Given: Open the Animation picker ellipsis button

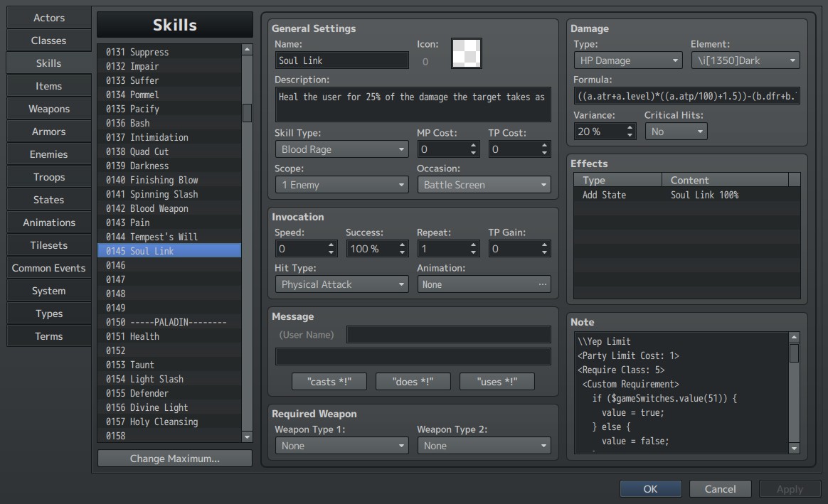Looking at the screenshot, I should 542,284.
